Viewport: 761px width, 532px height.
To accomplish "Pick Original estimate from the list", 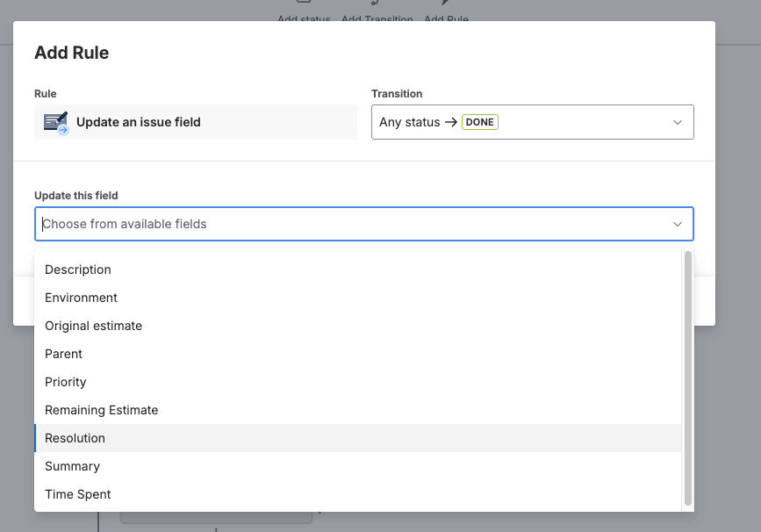I will (x=93, y=326).
